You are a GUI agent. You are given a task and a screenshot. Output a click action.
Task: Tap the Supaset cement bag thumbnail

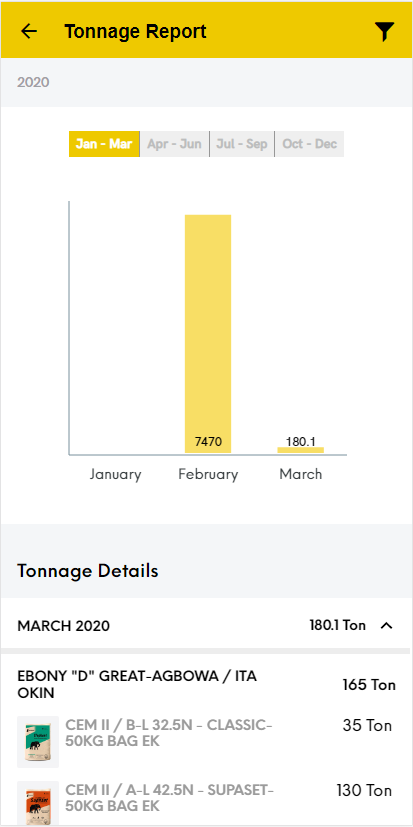coord(38,804)
